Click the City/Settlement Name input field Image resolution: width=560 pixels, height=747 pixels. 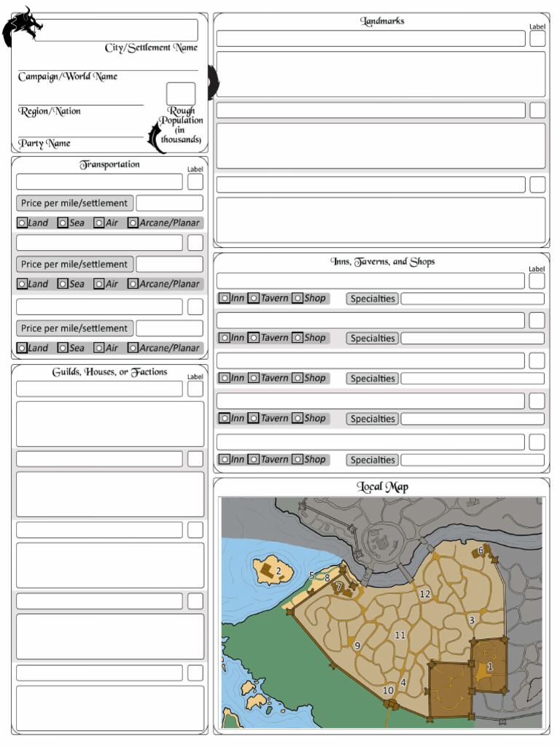tap(116, 30)
